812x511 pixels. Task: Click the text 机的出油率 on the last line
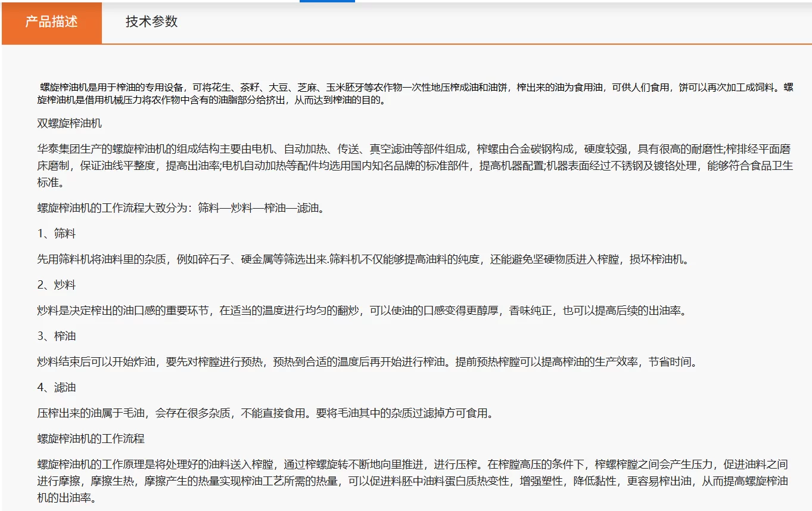(66, 498)
